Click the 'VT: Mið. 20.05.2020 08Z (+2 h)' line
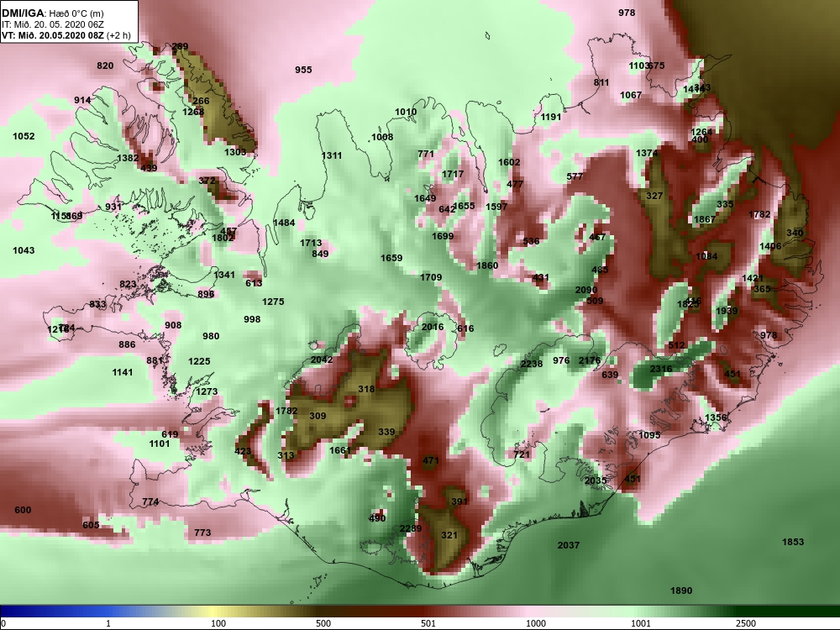This screenshot has height=630, width=840. (66, 36)
